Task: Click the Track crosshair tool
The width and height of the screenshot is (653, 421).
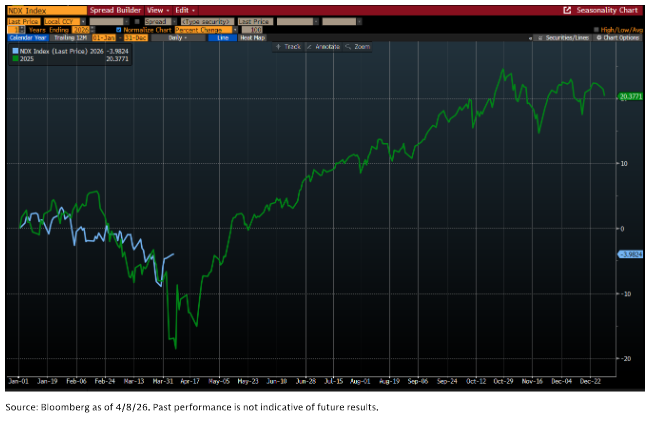Action: [289, 47]
